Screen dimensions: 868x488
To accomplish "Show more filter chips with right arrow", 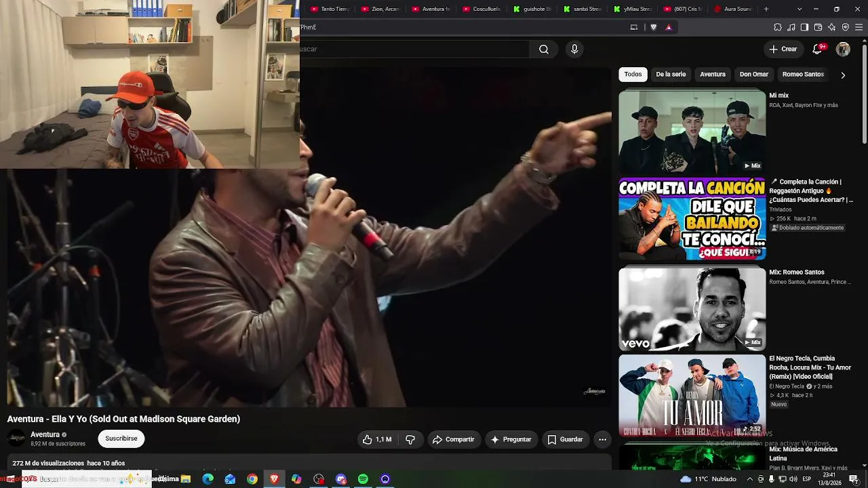I will 843,75.
